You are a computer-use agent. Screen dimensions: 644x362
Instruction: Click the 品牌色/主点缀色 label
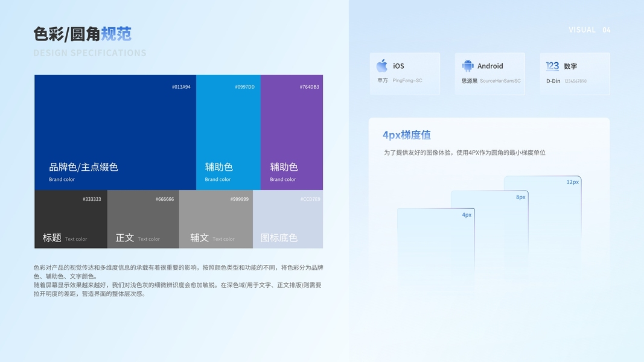click(x=83, y=167)
